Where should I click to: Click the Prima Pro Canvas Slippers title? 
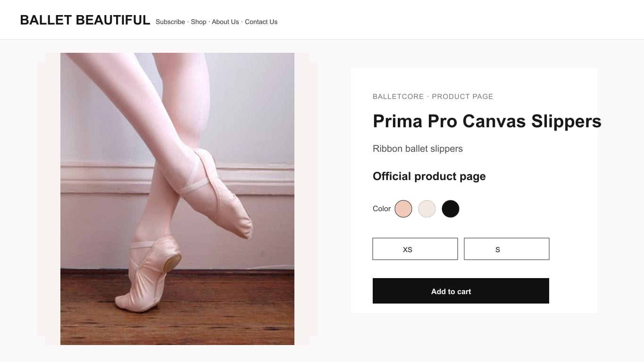pyautogui.click(x=487, y=121)
